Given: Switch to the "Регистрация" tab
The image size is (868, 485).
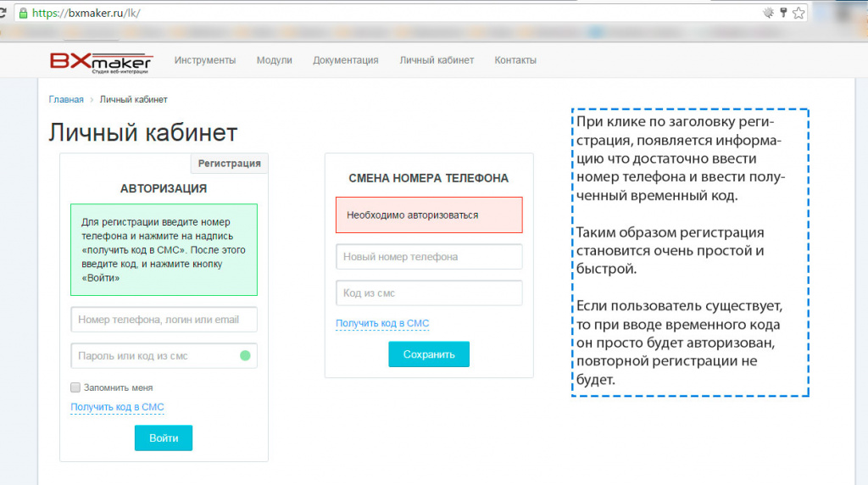Looking at the screenshot, I should [x=229, y=163].
